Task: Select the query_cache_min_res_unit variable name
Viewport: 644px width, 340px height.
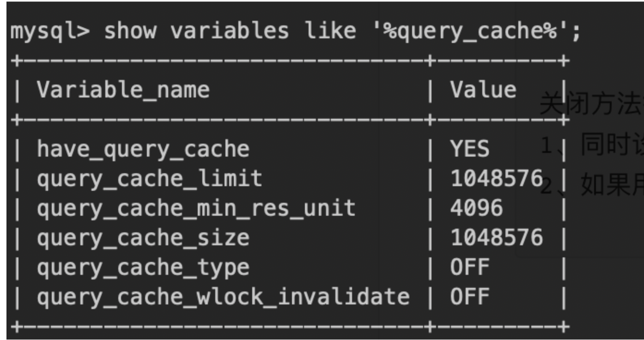Action: click(196, 208)
